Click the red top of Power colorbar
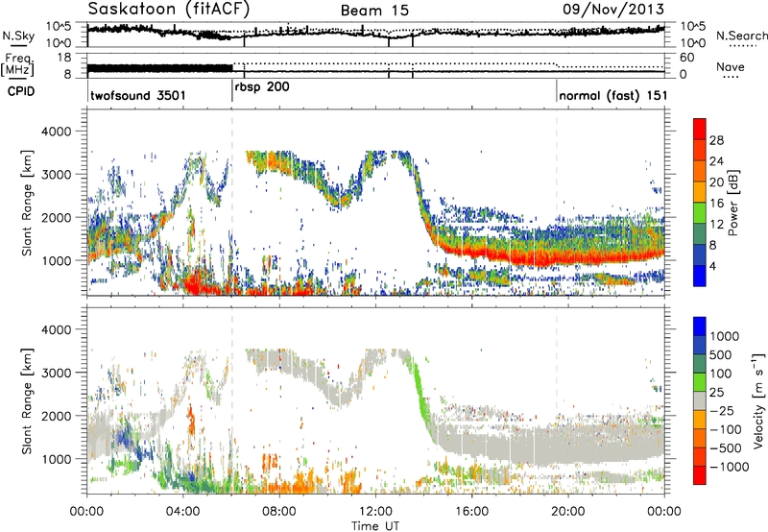The image size is (768, 532). [x=700, y=129]
